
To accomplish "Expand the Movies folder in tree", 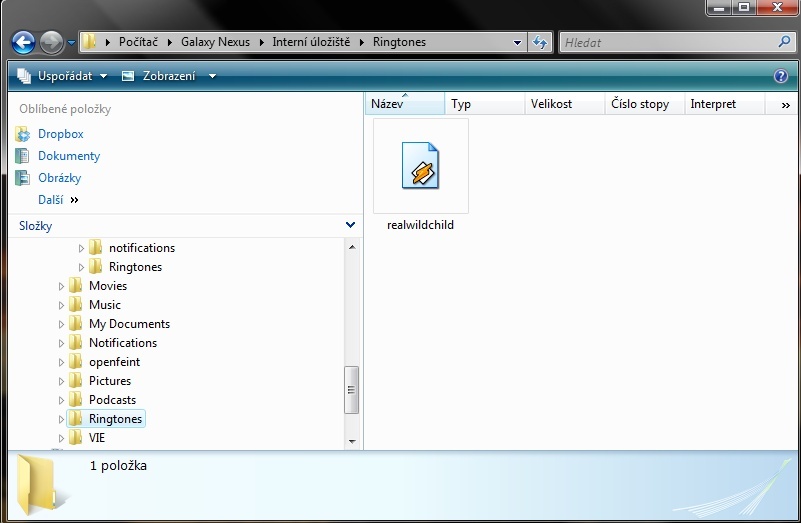I will 62,286.
